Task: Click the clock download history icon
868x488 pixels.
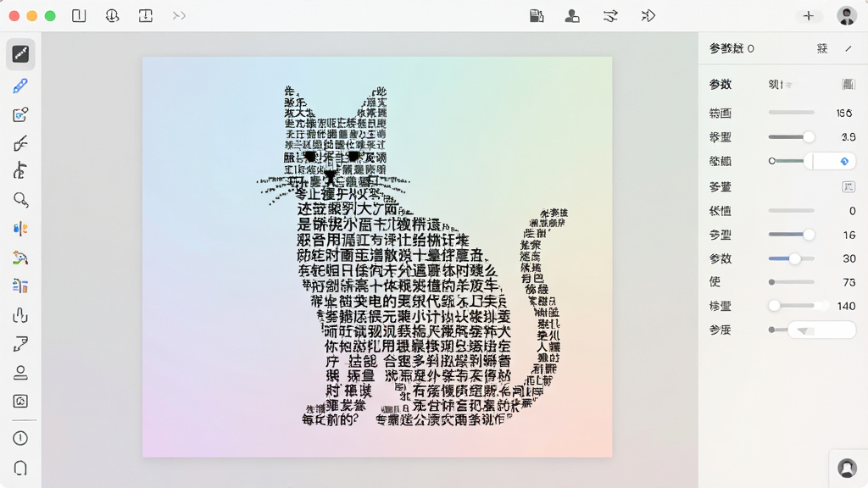Action: pos(113,15)
